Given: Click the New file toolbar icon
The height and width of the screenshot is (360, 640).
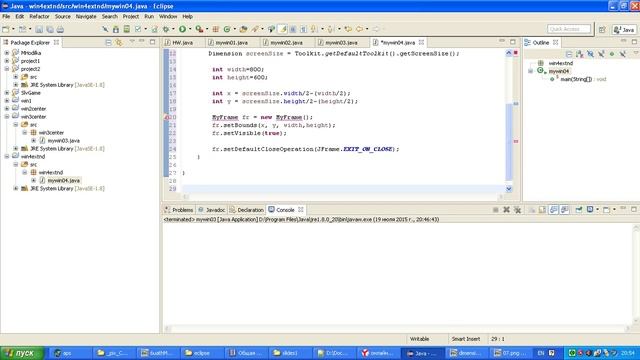Looking at the screenshot, I should [x=6, y=29].
